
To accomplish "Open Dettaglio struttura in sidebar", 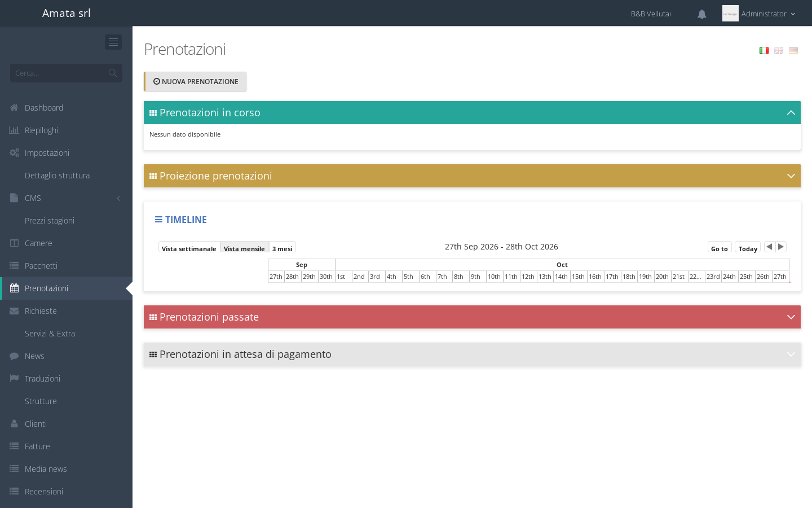I will (x=67, y=176).
